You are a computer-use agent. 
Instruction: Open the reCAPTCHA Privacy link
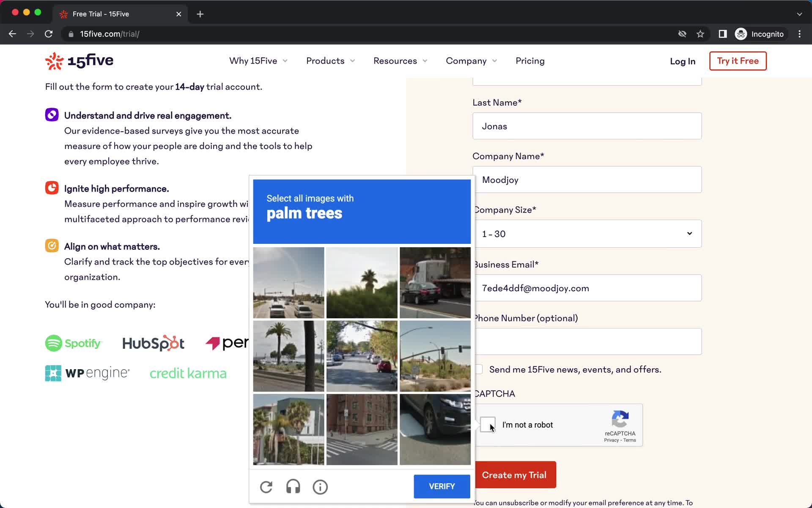pyautogui.click(x=611, y=440)
